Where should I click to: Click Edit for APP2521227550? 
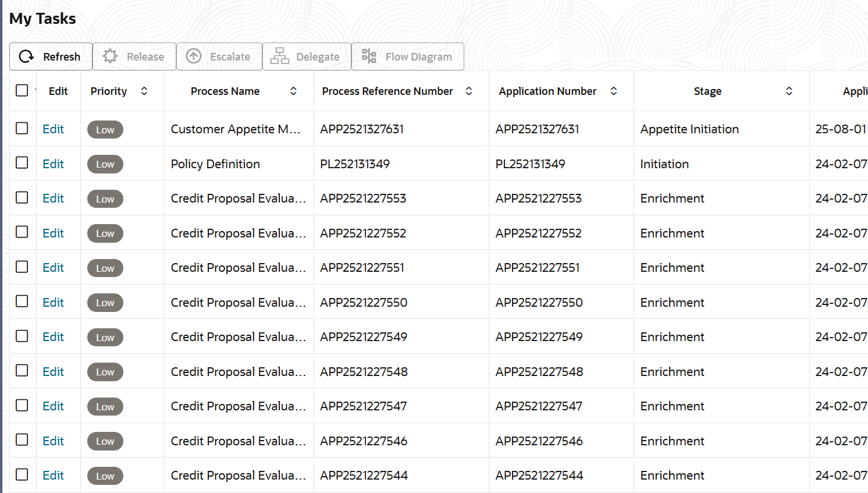click(53, 303)
